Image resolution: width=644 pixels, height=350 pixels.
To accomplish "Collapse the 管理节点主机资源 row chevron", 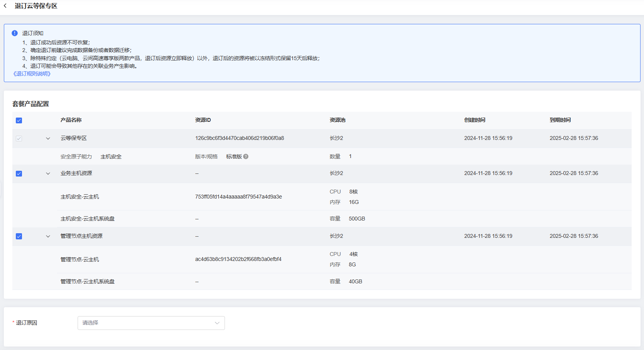I will [48, 236].
